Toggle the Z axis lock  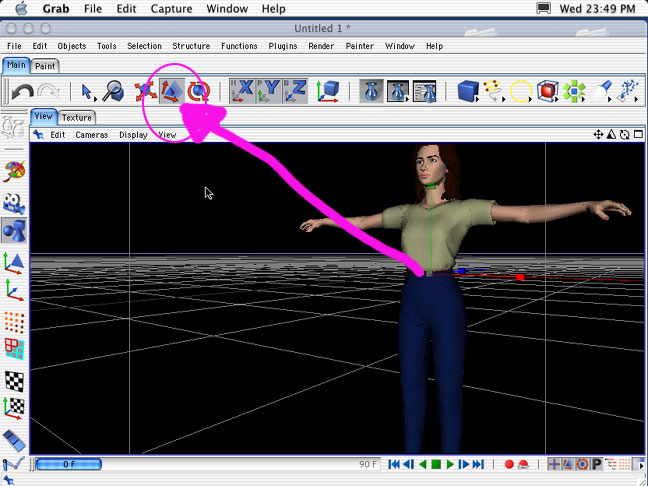tap(295, 91)
